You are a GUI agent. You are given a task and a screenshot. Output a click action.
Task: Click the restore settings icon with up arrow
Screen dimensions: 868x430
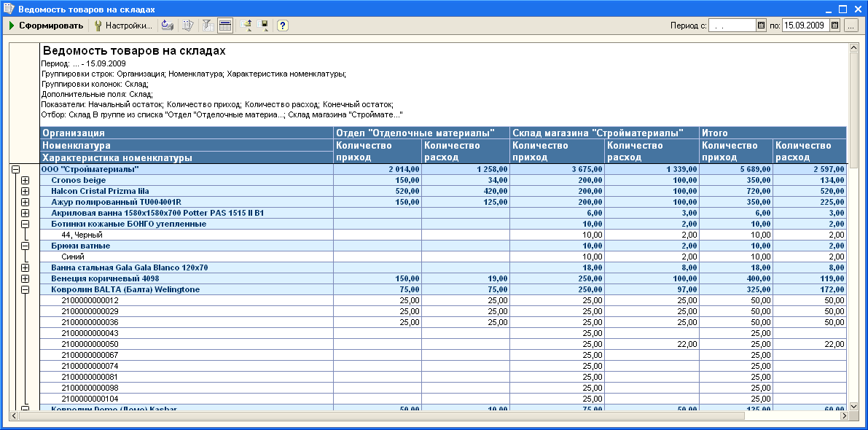(x=246, y=26)
